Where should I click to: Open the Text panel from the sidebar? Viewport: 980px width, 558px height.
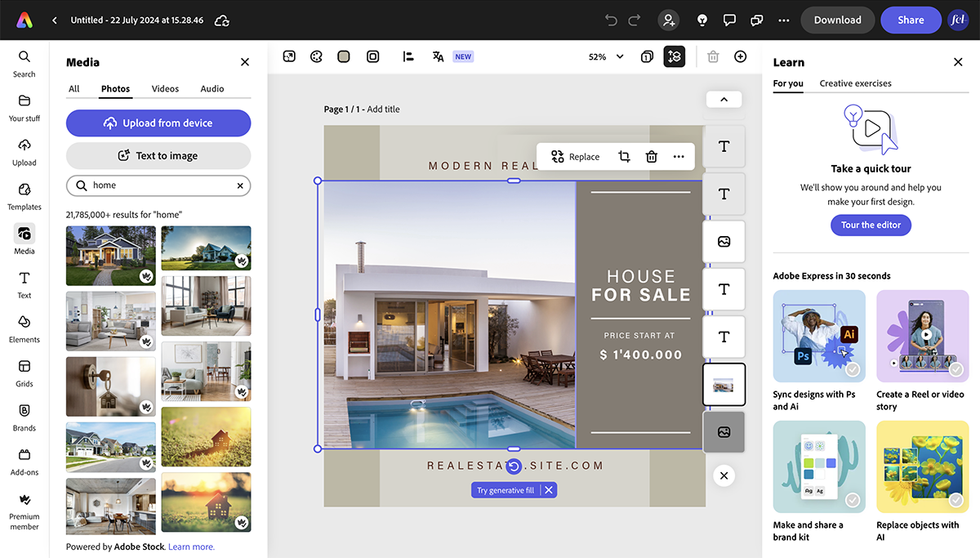point(24,286)
